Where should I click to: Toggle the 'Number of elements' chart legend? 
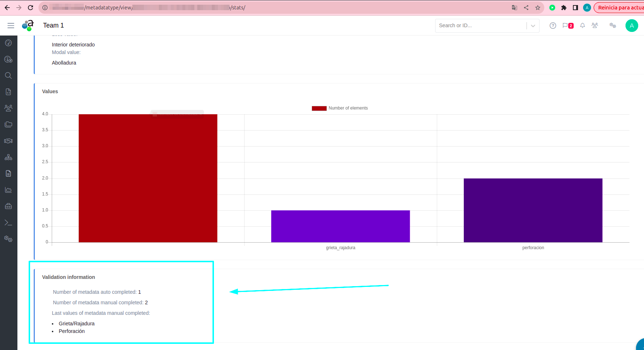click(x=340, y=108)
